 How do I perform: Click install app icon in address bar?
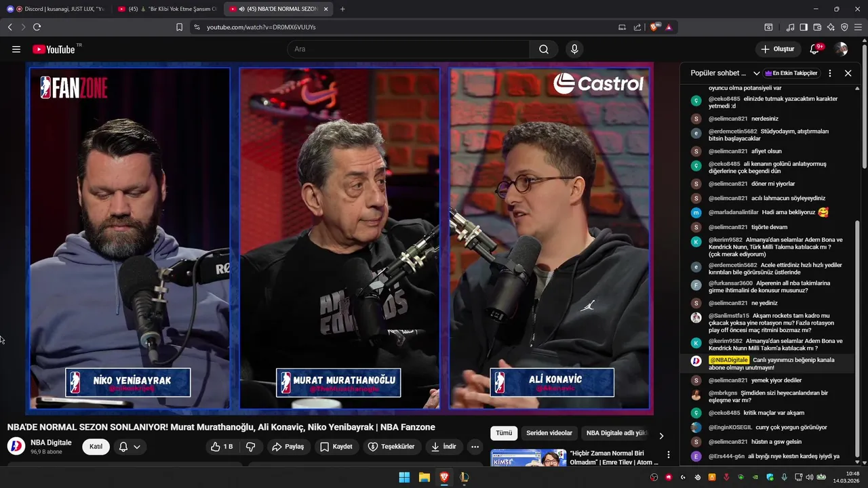622,27
